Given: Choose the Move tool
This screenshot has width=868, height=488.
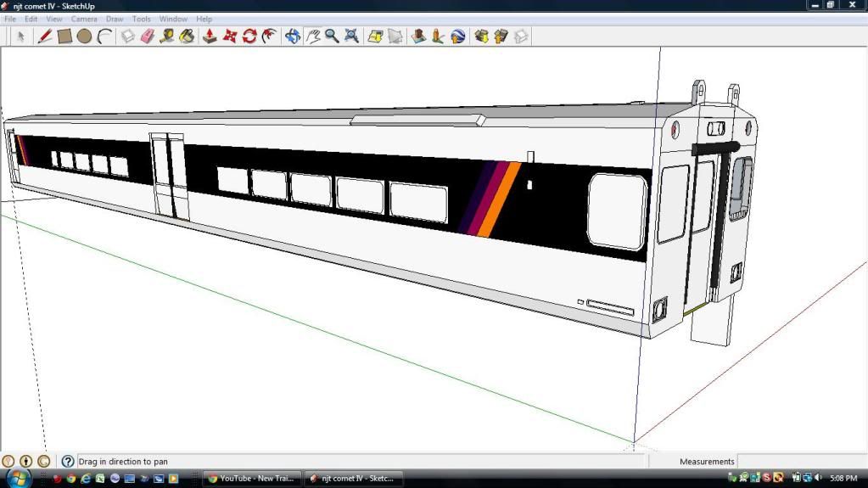Looking at the screenshot, I should click(229, 36).
